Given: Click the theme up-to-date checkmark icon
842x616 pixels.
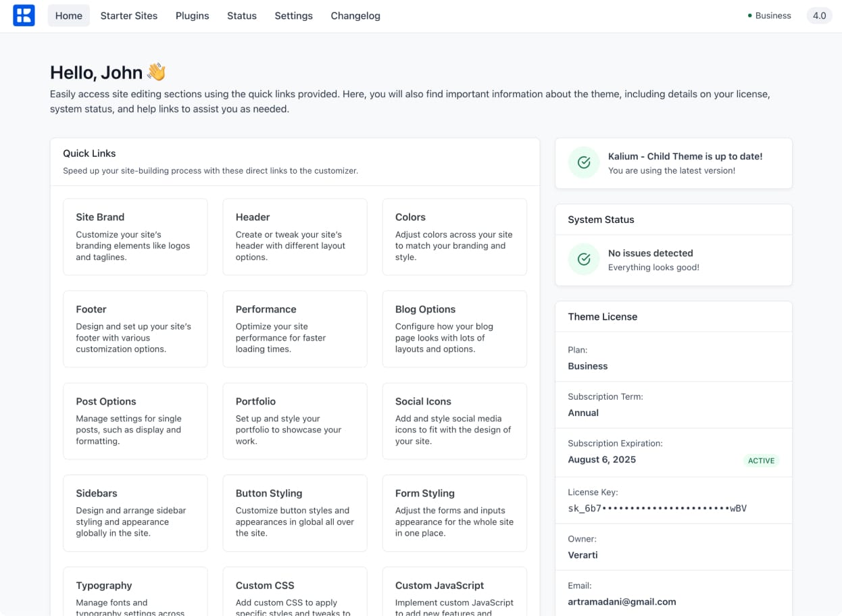Looking at the screenshot, I should click(584, 163).
